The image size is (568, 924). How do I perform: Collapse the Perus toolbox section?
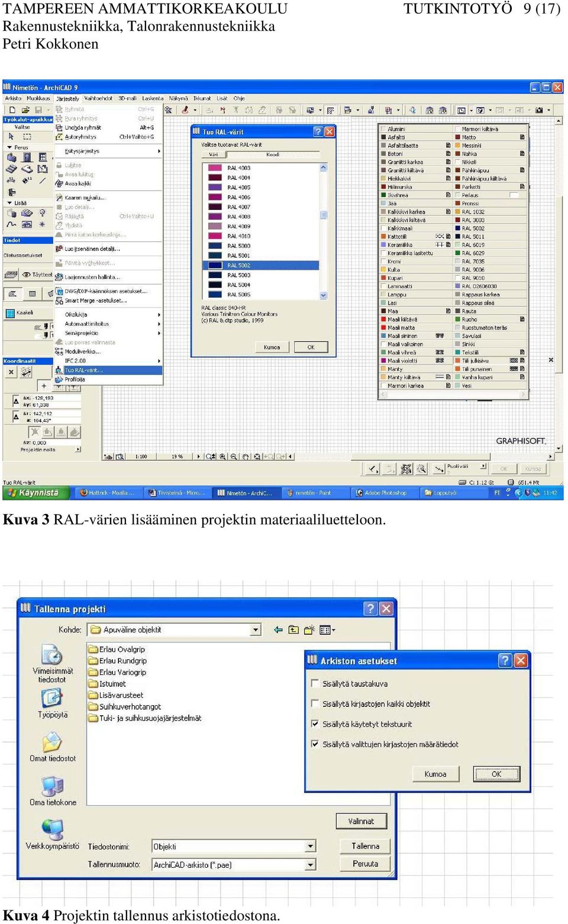point(9,147)
